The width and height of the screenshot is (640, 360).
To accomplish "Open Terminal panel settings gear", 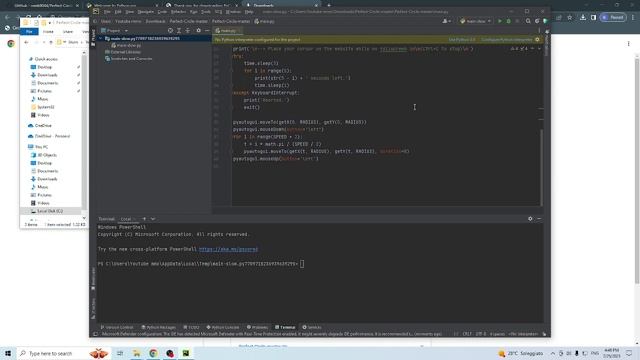I will [530, 219].
